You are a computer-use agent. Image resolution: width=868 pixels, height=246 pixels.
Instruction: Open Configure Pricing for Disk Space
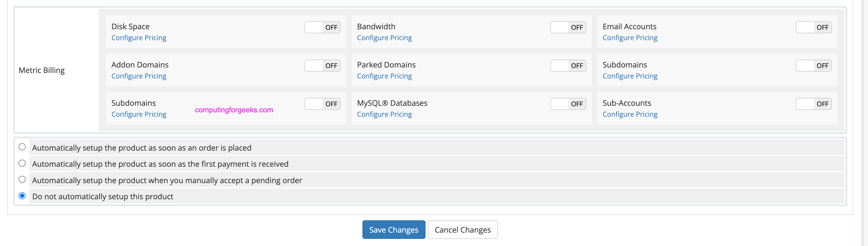(139, 38)
